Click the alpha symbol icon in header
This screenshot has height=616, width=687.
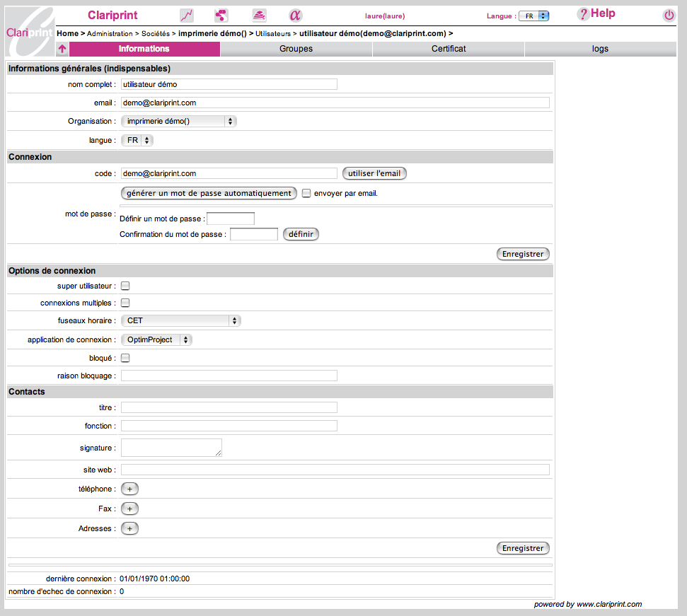pyautogui.click(x=295, y=16)
